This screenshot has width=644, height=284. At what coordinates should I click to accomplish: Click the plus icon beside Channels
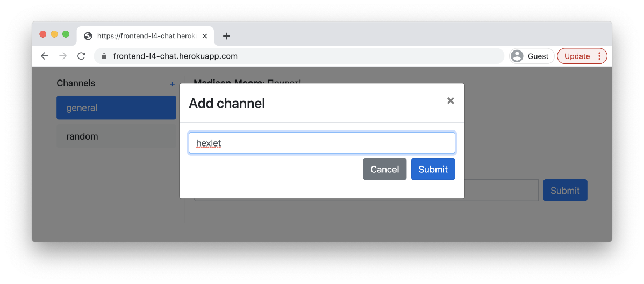click(x=172, y=84)
